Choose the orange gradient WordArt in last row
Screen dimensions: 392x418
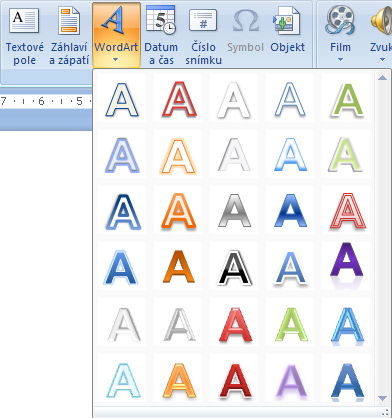click(x=179, y=381)
